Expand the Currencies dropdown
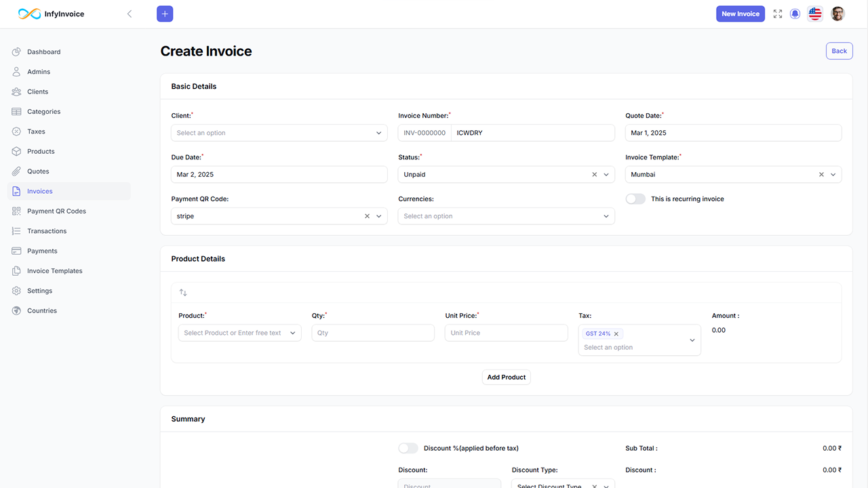The height and width of the screenshot is (488, 868). 506,216
